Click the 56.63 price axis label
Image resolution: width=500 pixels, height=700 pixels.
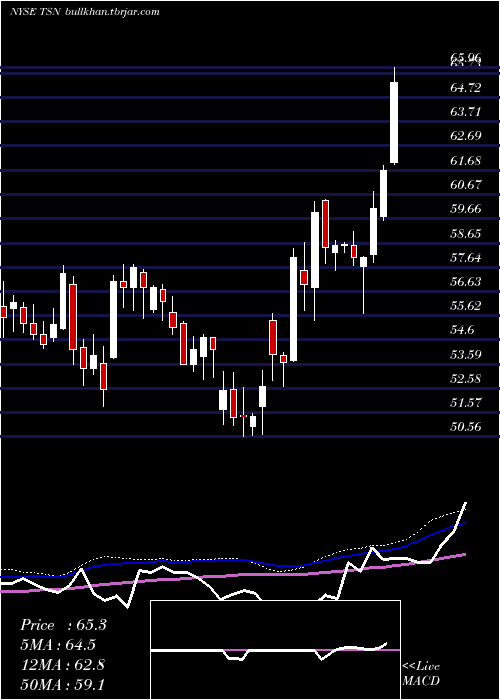pos(466,282)
